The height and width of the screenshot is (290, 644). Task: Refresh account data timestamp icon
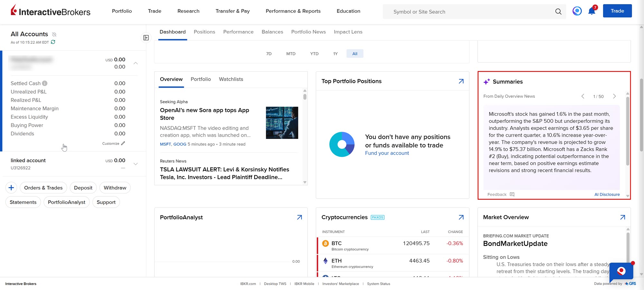pos(53,42)
